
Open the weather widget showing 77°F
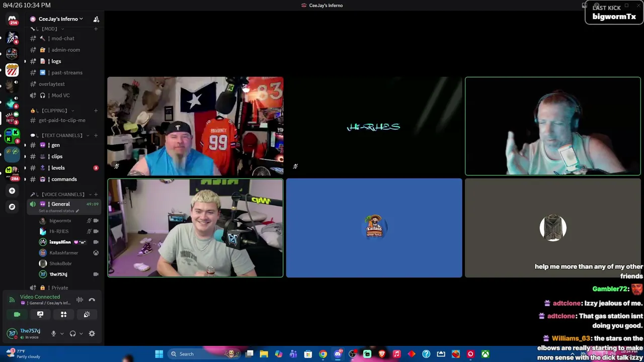(x=23, y=354)
